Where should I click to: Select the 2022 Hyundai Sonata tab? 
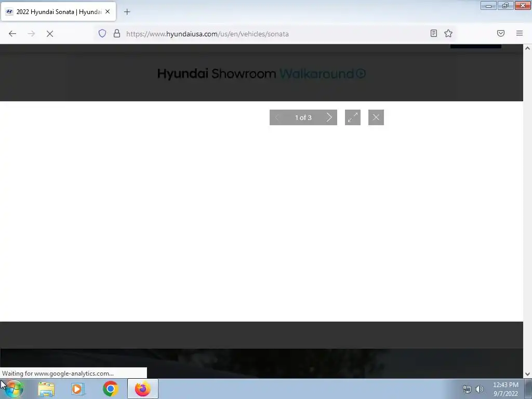58,11
